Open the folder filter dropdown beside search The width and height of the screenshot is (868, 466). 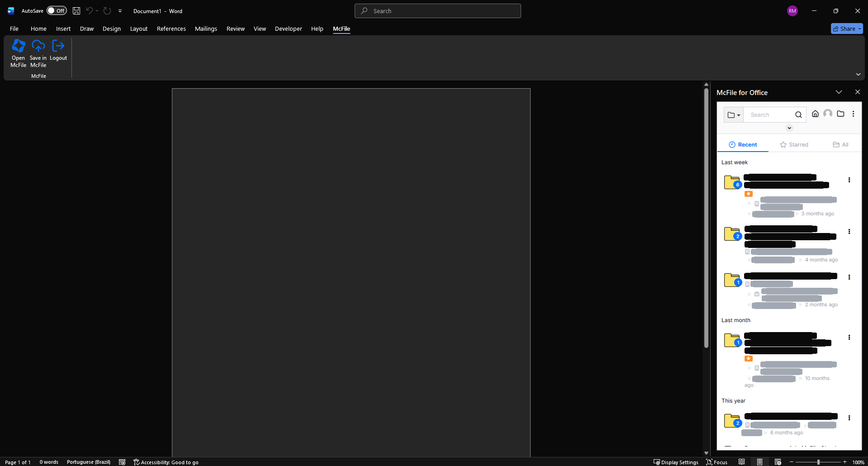tap(733, 115)
